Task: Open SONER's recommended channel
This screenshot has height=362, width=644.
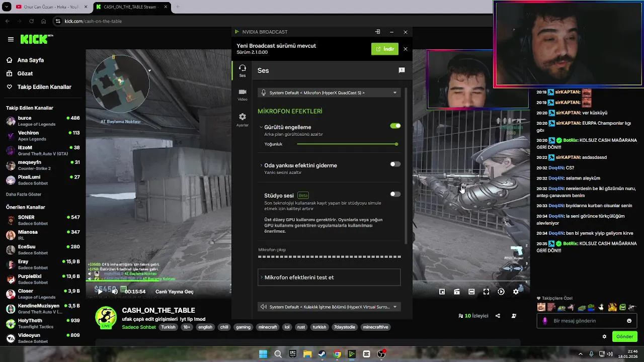Action: [x=43, y=220]
